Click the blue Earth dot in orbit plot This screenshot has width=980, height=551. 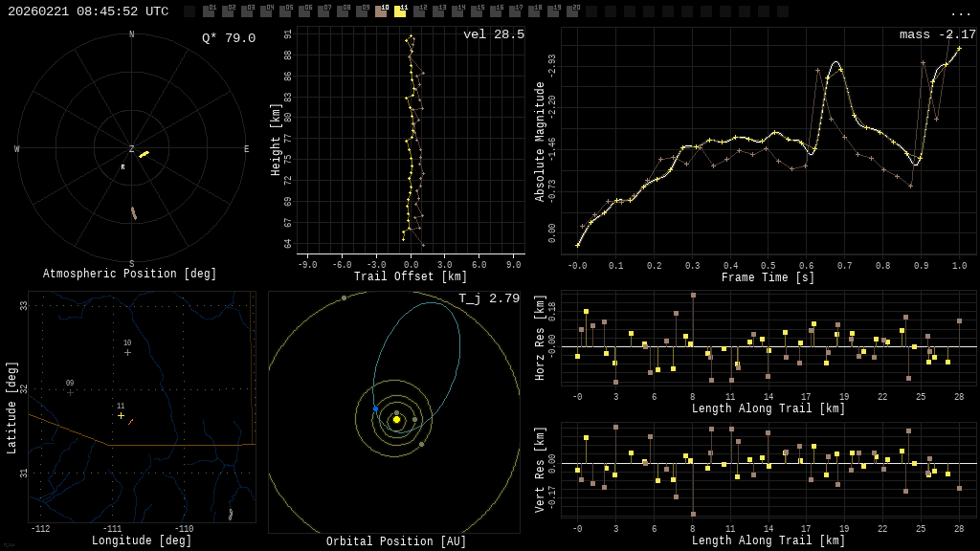tap(375, 409)
